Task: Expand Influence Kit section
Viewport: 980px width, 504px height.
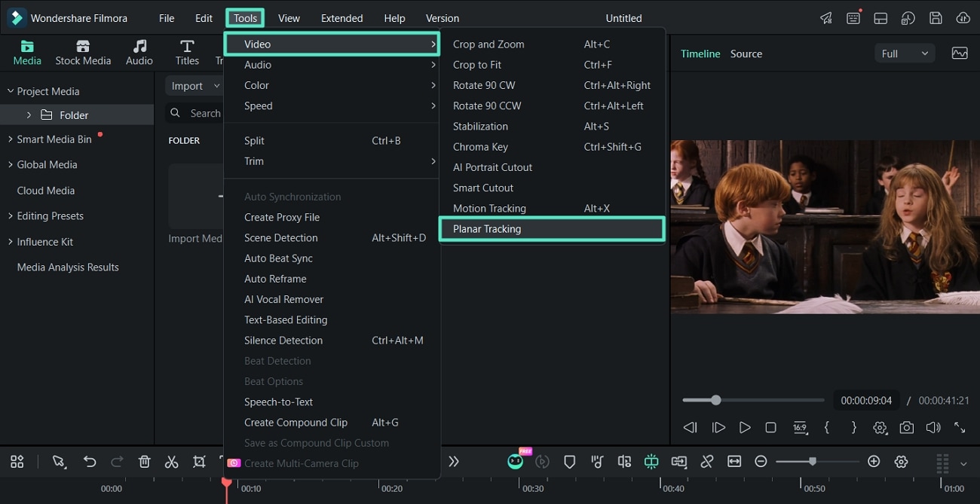Action: coord(11,242)
